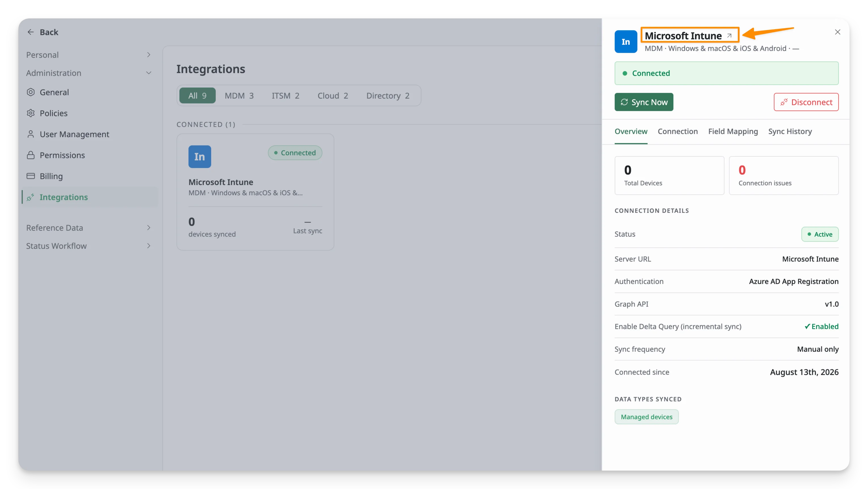Open Policies in the sidebar
This screenshot has height=489, width=868.
90,113
